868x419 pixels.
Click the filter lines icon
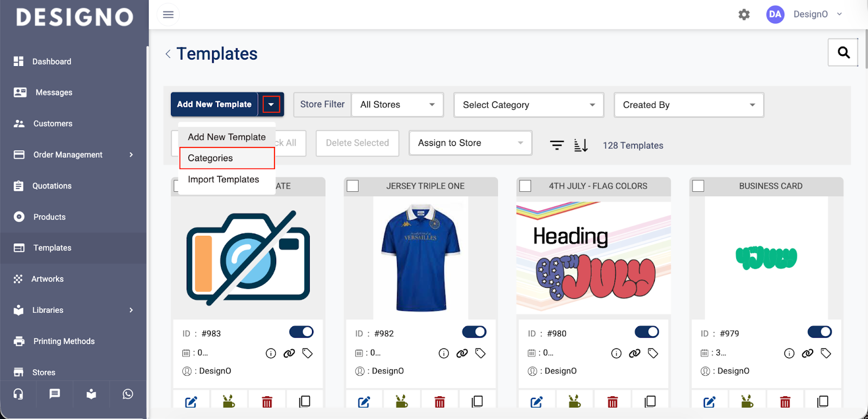click(x=557, y=145)
